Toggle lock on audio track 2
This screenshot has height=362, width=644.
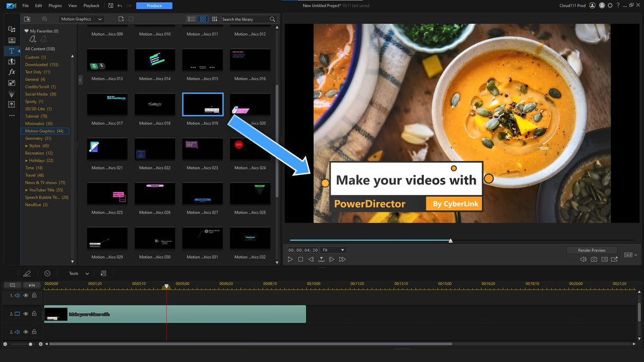[x=34, y=332]
